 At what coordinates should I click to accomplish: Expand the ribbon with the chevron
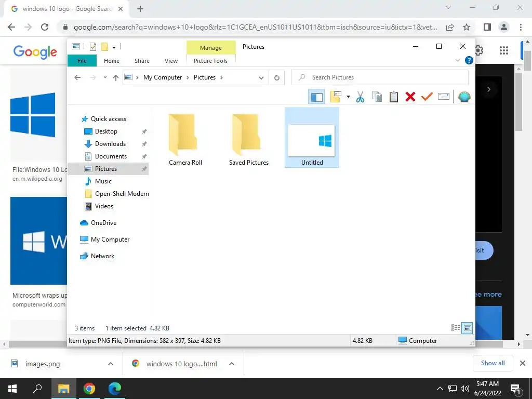click(x=457, y=60)
